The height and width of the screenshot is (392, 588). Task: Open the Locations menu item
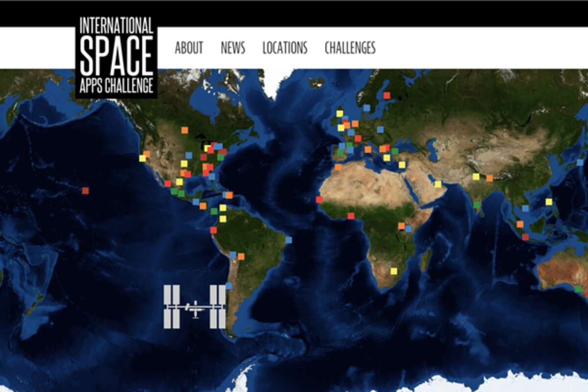click(x=285, y=48)
